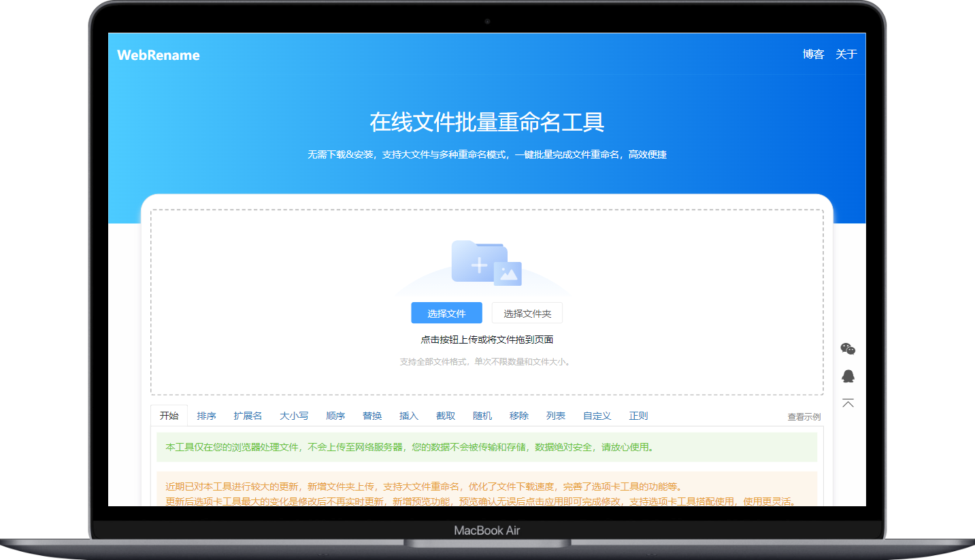Switch to the 开始 tab
The height and width of the screenshot is (560, 975).
coord(169,416)
